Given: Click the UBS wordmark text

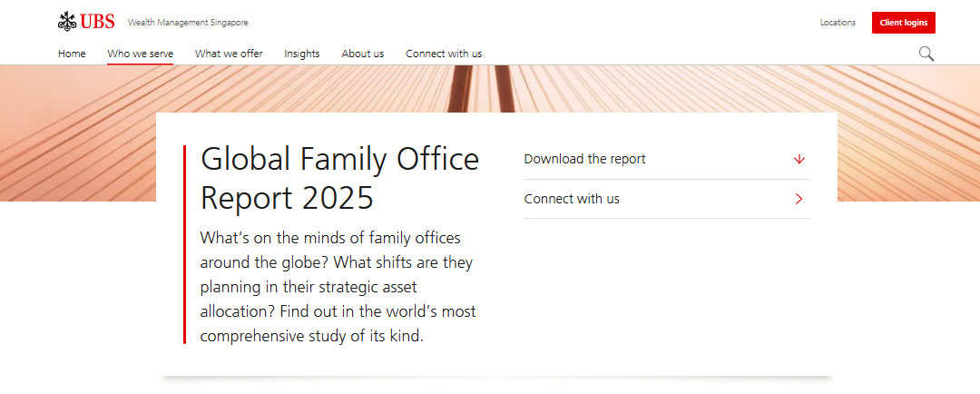Looking at the screenshot, I should (97, 22).
